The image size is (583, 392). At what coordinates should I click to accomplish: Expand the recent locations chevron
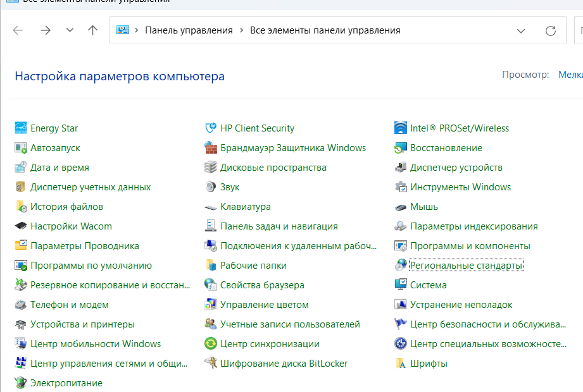70,30
